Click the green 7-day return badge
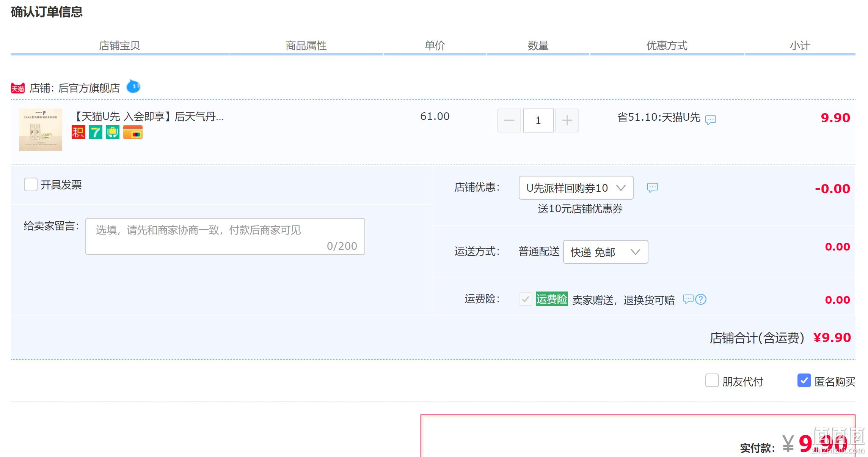 [x=96, y=132]
